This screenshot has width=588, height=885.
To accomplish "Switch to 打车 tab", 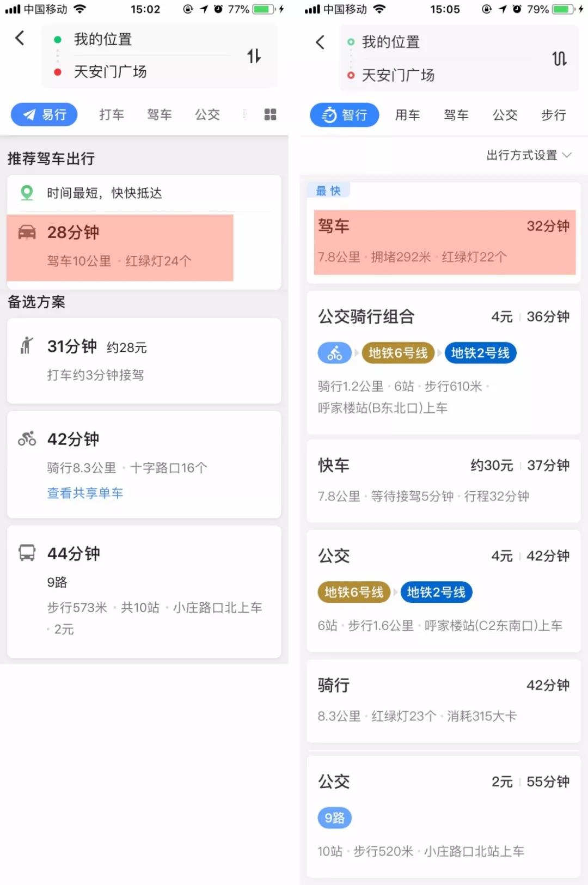I will (x=112, y=114).
